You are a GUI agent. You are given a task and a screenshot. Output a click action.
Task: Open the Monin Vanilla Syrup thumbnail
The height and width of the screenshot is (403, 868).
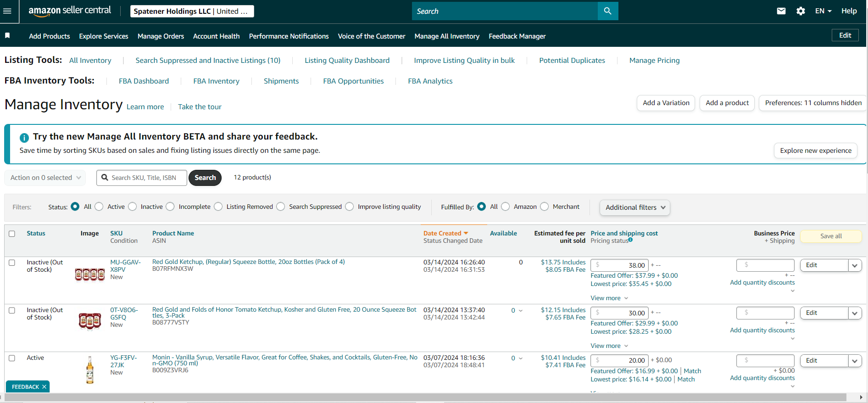(90, 370)
